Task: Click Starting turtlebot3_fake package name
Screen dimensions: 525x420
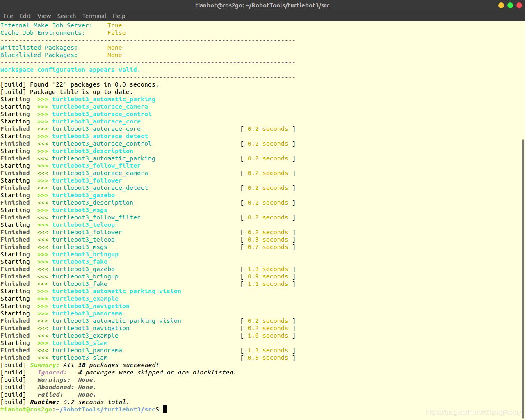Action: 80,262
